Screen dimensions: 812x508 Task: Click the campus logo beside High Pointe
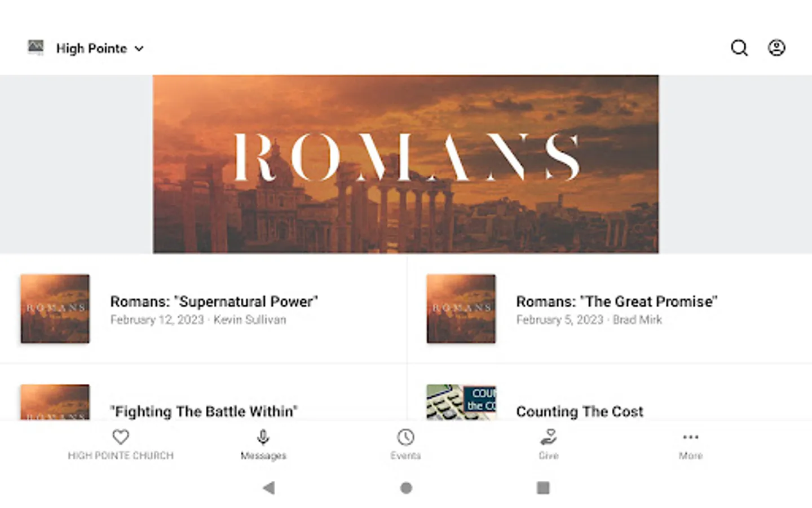[36, 47]
